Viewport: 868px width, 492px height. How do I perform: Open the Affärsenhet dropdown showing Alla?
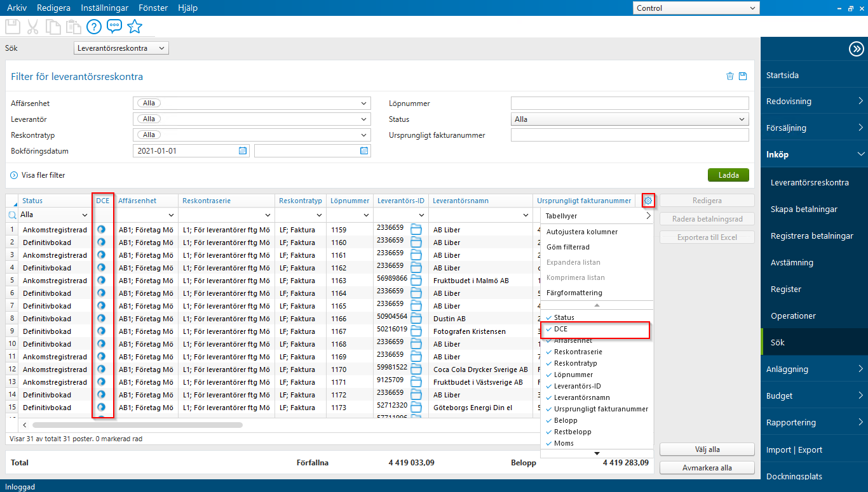click(251, 103)
